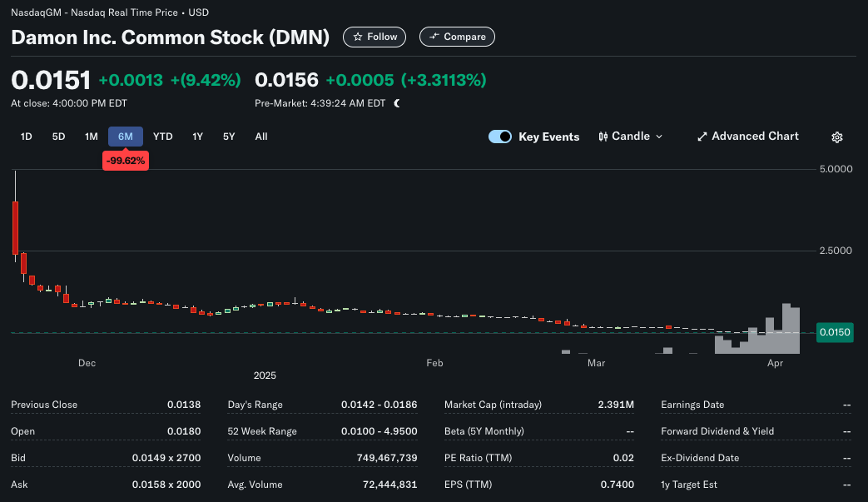This screenshot has height=502, width=868.
Task: Click the Advanced Chart expand arrow icon
Action: pos(702,137)
